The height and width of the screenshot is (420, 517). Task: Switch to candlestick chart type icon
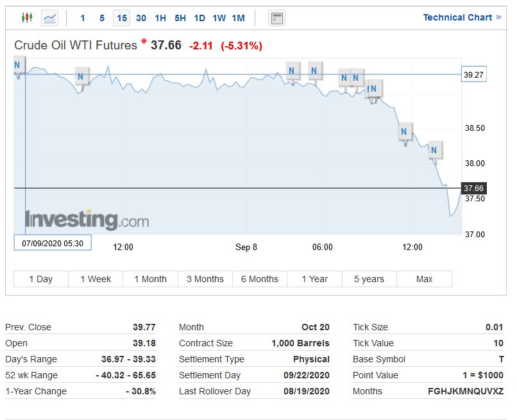click(x=27, y=17)
